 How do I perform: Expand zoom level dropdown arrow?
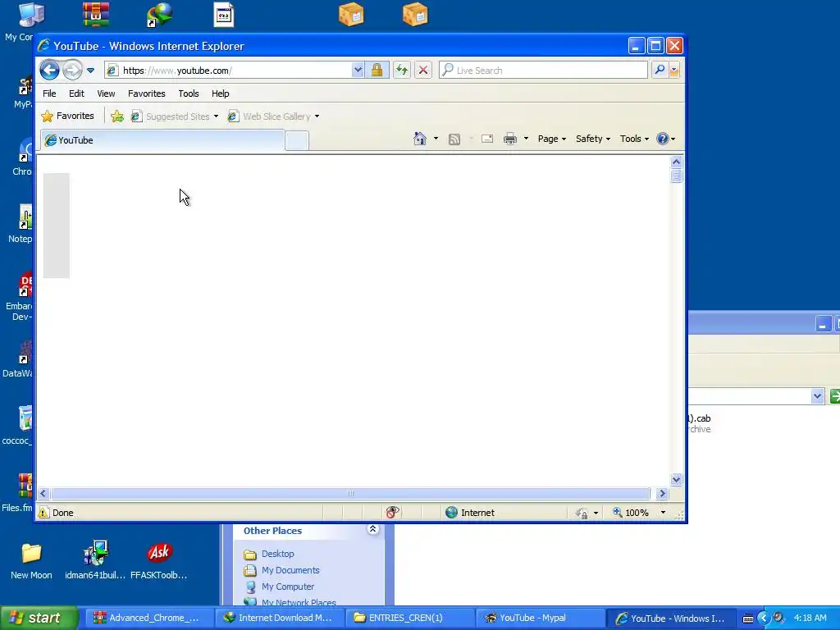(x=663, y=513)
